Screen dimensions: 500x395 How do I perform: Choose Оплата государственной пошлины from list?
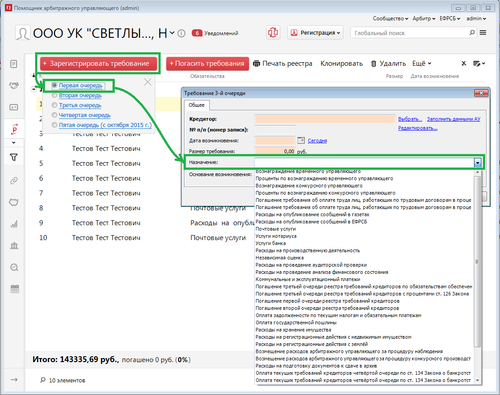(296, 323)
